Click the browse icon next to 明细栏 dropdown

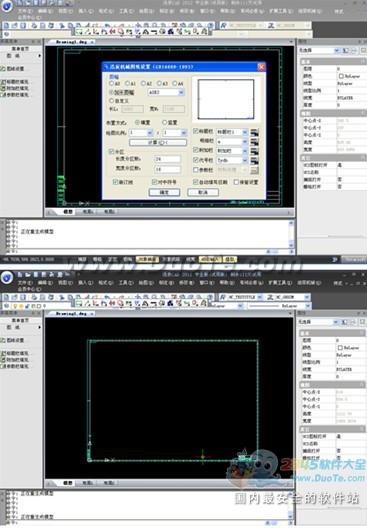pos(255,141)
